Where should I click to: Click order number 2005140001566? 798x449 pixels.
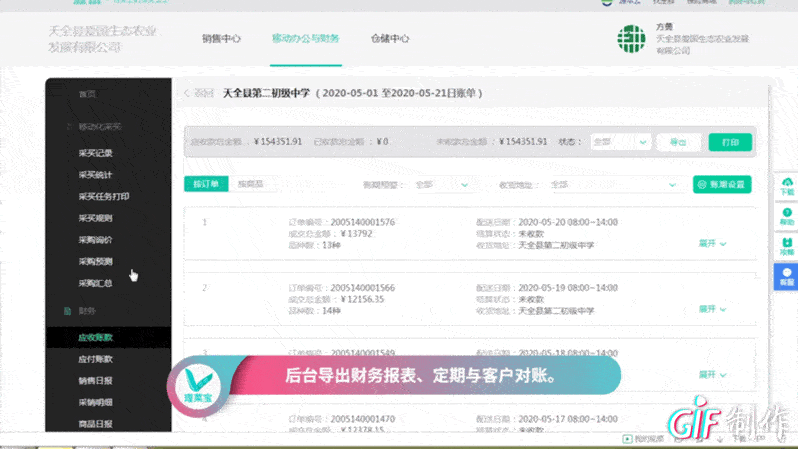(363, 288)
